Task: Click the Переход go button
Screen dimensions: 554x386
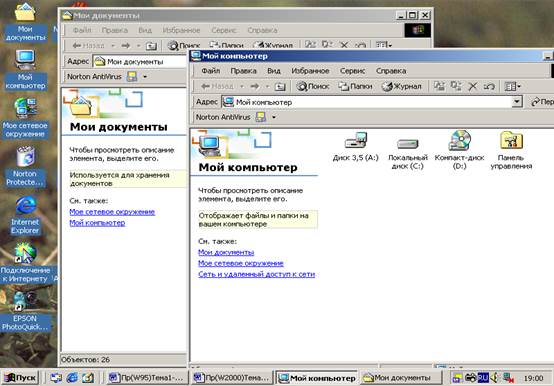Action: [542, 102]
